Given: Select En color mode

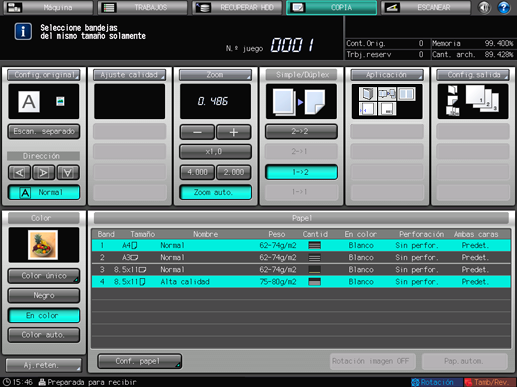Looking at the screenshot, I should click(44, 315).
